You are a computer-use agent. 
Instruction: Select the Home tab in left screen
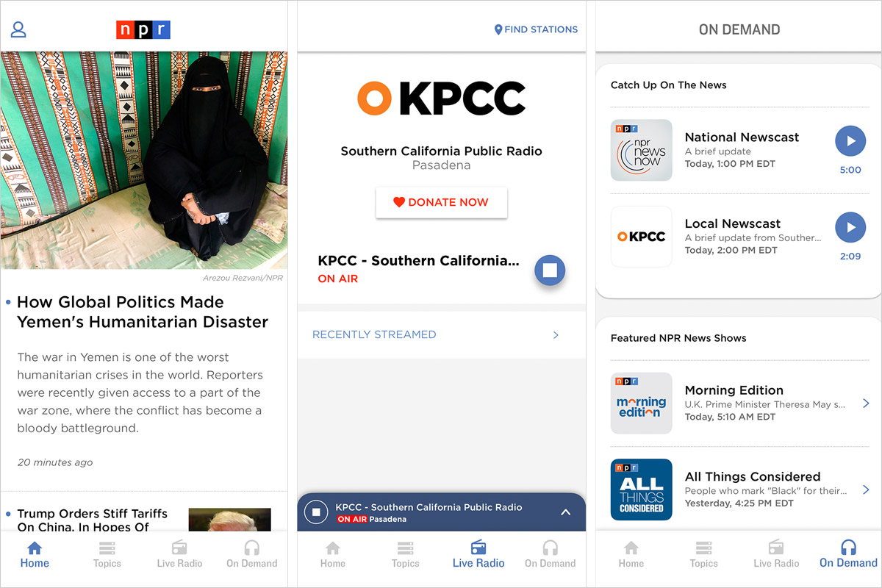(35, 555)
